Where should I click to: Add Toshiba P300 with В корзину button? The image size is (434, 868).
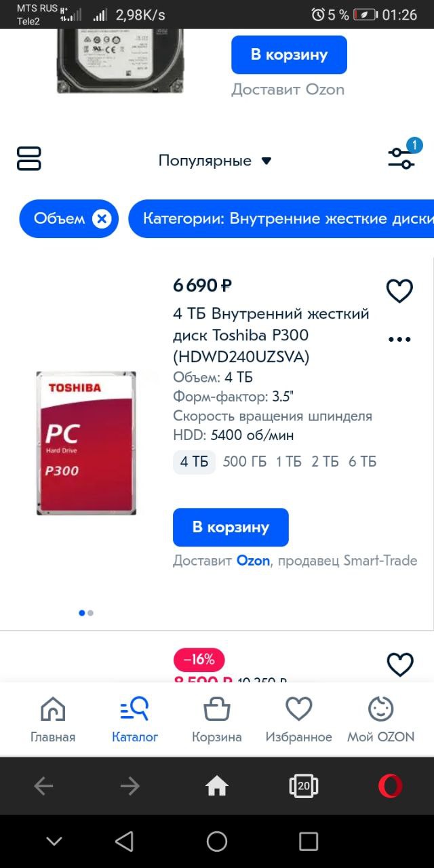click(x=231, y=527)
